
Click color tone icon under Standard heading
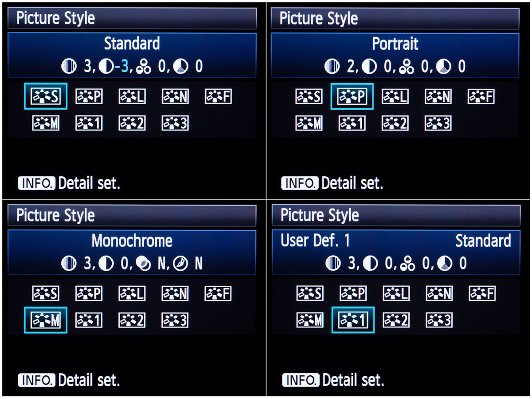pos(181,67)
